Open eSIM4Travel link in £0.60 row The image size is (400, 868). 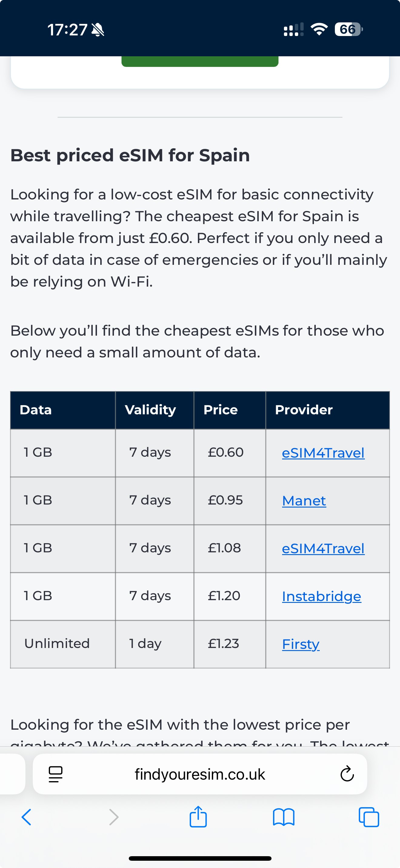click(x=323, y=452)
